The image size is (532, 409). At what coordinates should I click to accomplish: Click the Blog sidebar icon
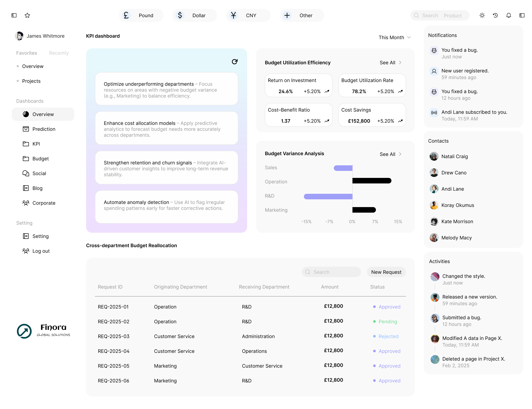tap(26, 188)
